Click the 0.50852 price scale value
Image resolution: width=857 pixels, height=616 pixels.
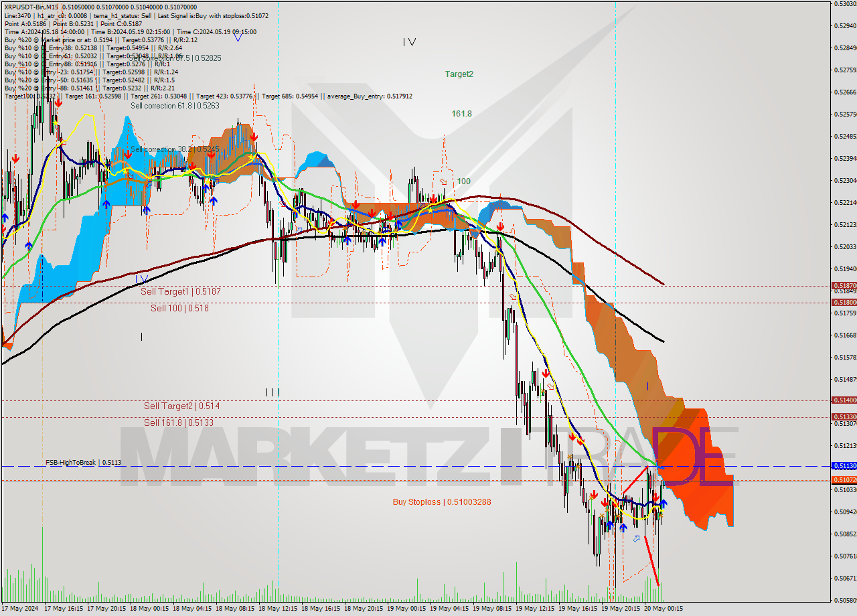pyautogui.click(x=846, y=534)
